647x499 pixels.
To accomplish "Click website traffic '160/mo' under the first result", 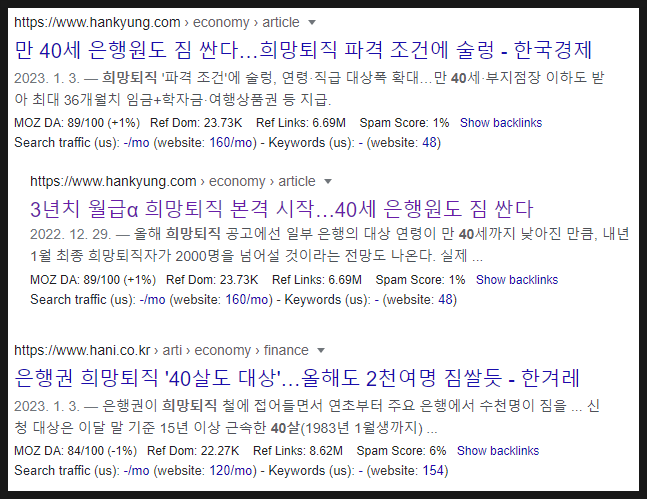I will [x=231, y=143].
